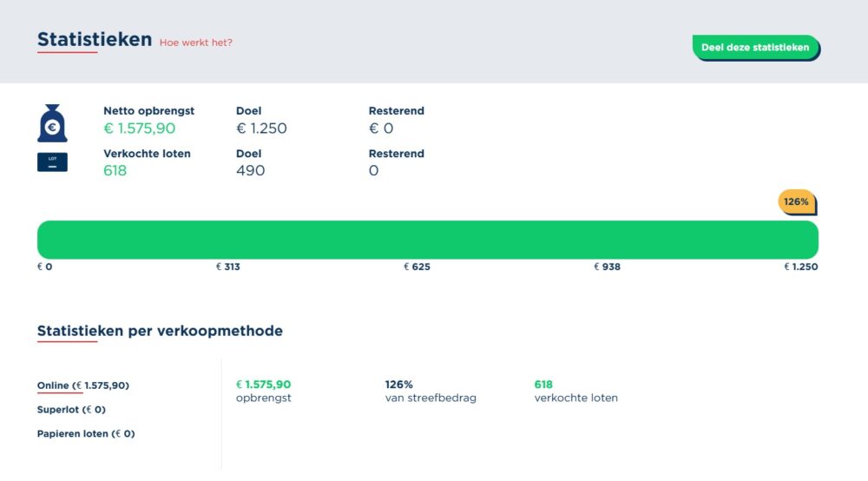Click the '€ 1.575,90 opbrengst' statistic
868x481 pixels.
pos(264,391)
